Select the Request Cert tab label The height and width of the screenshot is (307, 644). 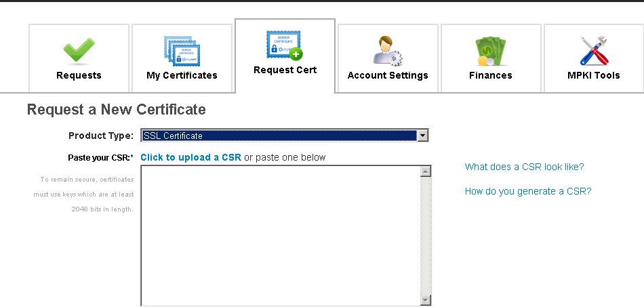pyautogui.click(x=285, y=70)
